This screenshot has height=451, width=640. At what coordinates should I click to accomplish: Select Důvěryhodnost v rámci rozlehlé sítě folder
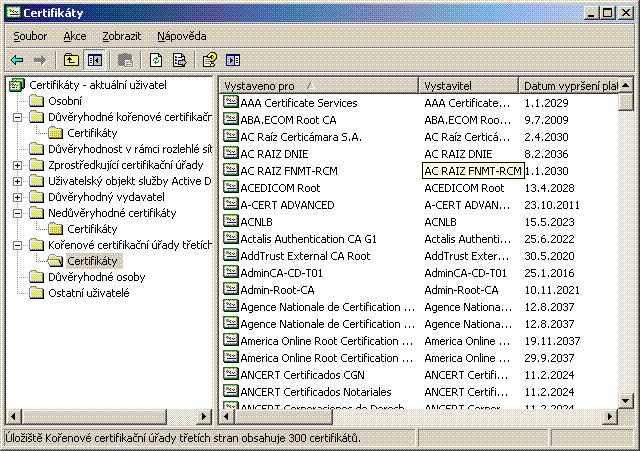130,149
